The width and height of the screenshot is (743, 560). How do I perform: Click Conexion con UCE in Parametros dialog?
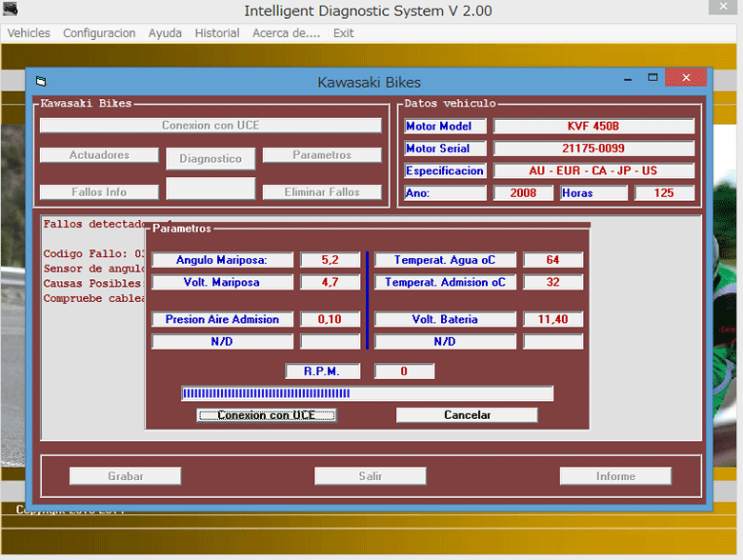[x=267, y=415]
